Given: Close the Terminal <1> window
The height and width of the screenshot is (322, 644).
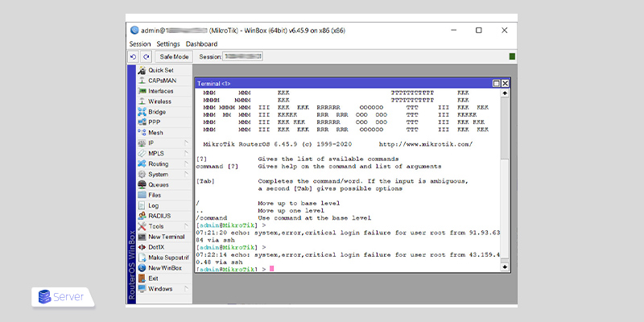Looking at the screenshot, I should 506,84.
